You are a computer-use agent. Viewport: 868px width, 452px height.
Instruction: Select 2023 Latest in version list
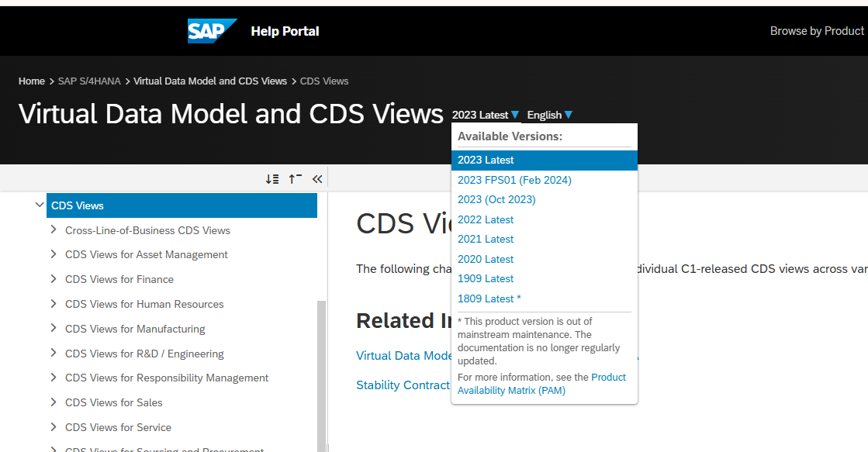545,160
